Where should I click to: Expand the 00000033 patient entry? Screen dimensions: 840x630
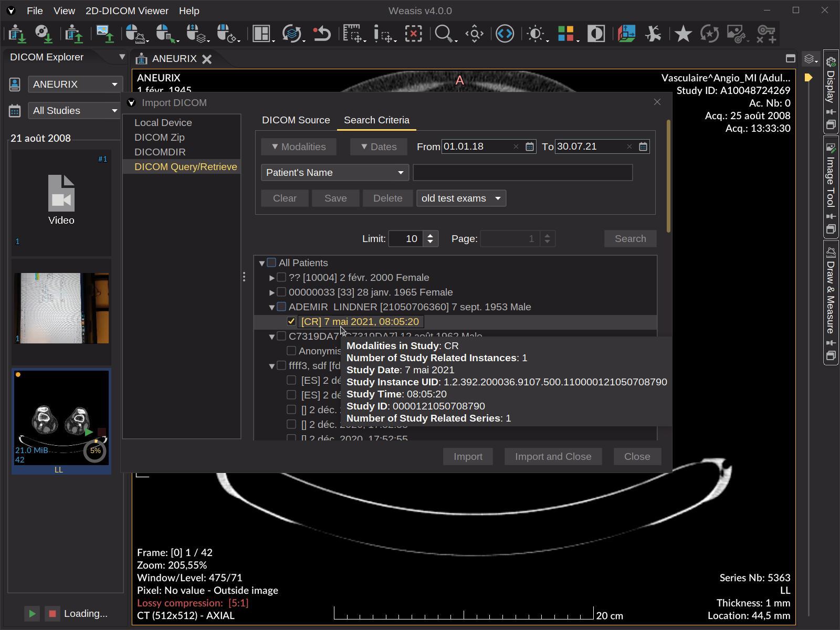(271, 292)
